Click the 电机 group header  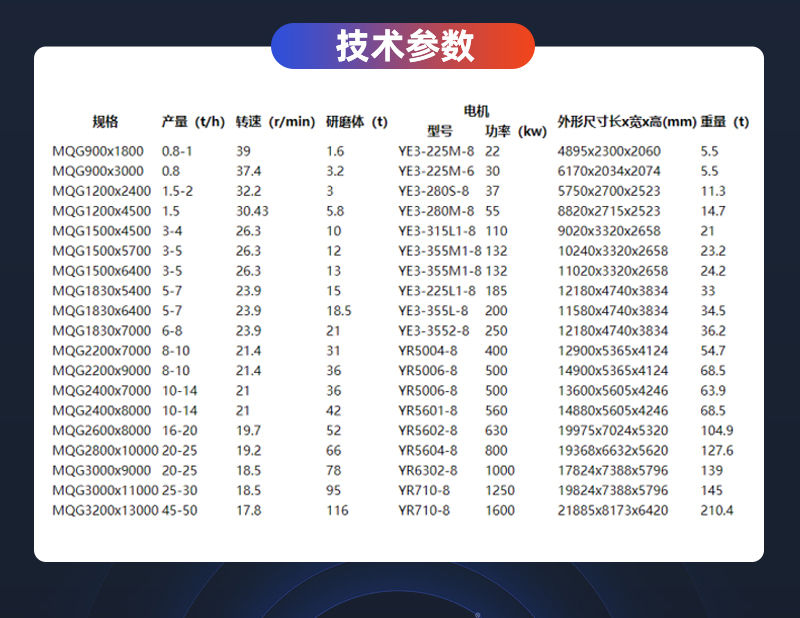[476, 110]
